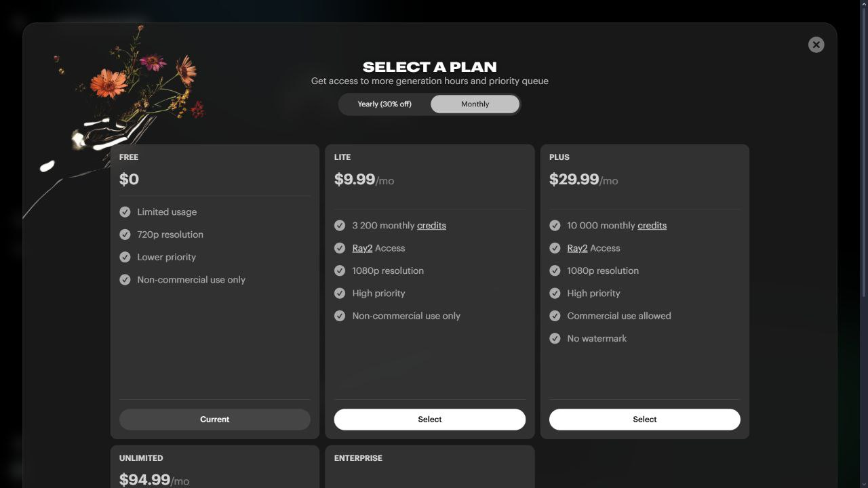This screenshot has height=488, width=868.
Task: Switch billing to Yearly (30% off)
Action: pyautogui.click(x=384, y=104)
